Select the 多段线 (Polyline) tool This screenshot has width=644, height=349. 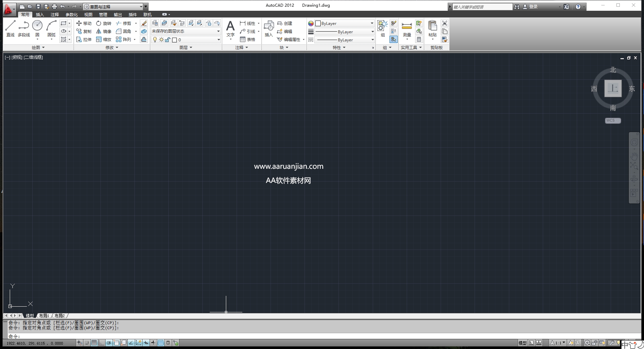pos(23,30)
